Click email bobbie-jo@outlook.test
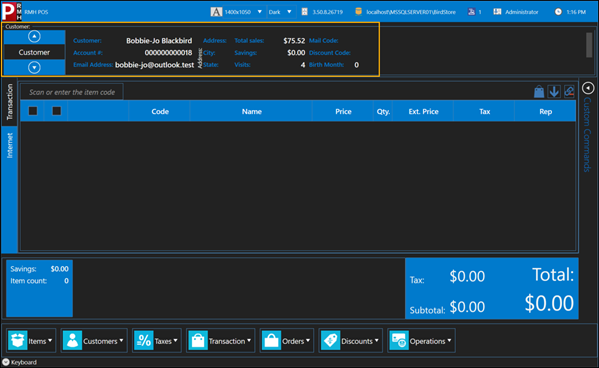This screenshot has width=599, height=368. click(154, 65)
